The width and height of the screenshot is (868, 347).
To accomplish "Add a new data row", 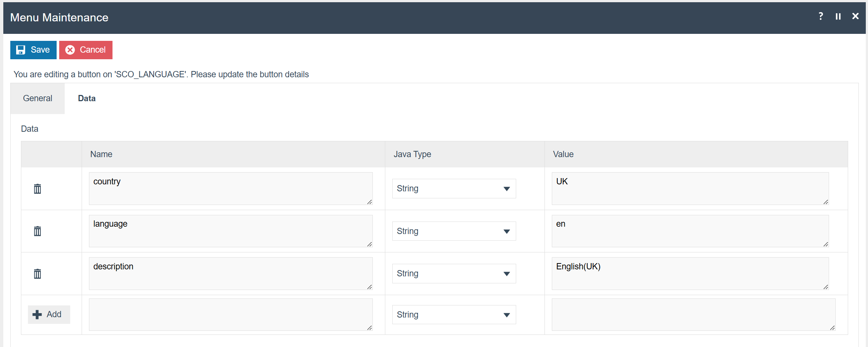I will (49, 315).
